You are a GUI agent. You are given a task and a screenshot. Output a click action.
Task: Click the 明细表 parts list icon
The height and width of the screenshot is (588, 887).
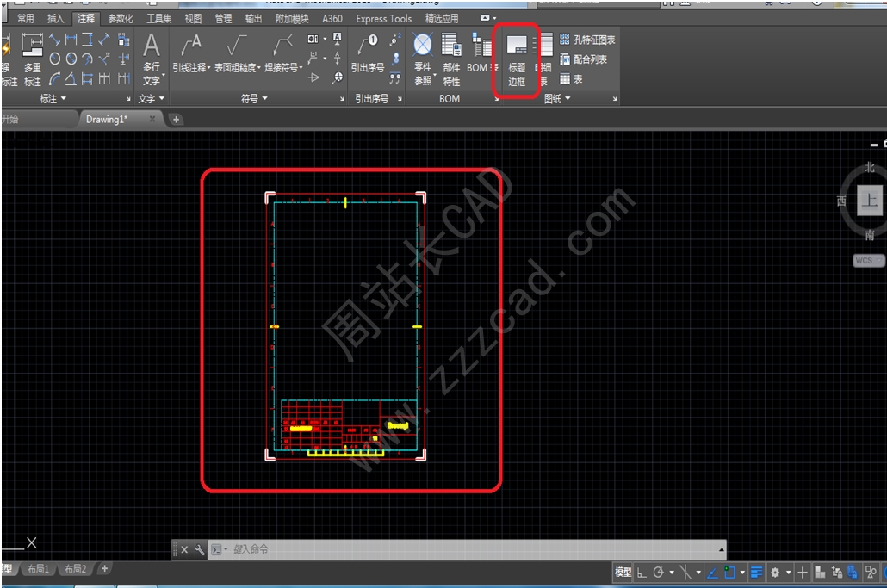544,60
